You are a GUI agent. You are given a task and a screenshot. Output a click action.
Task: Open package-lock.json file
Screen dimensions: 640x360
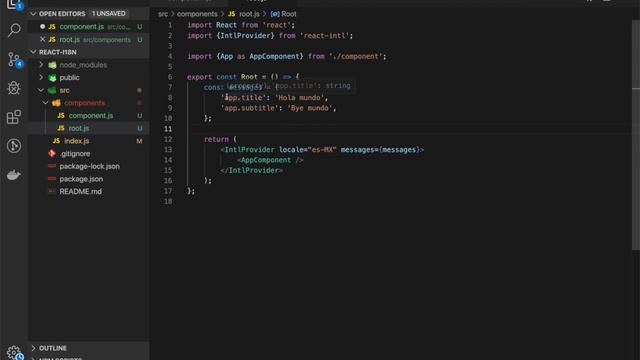pyautogui.click(x=89, y=166)
